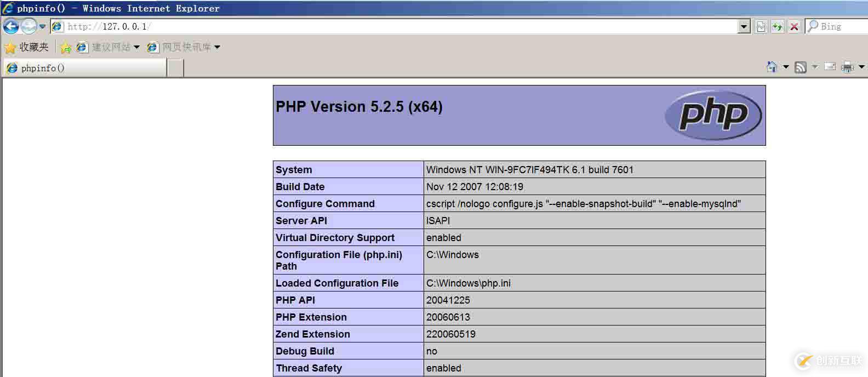Click the 'Build Date' row label

[300, 187]
